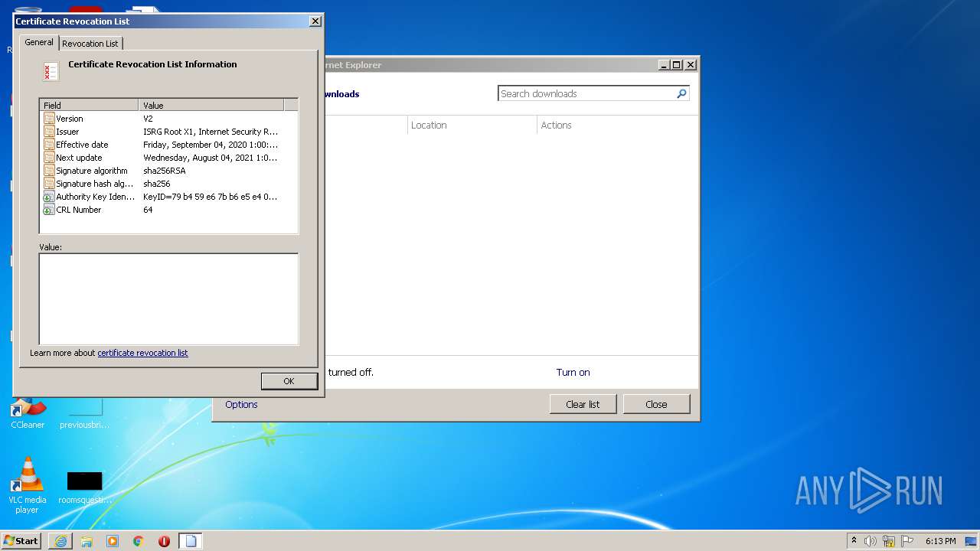Viewport: 980px width, 551px height.
Task: Click the network tray icon
Action: click(889, 541)
